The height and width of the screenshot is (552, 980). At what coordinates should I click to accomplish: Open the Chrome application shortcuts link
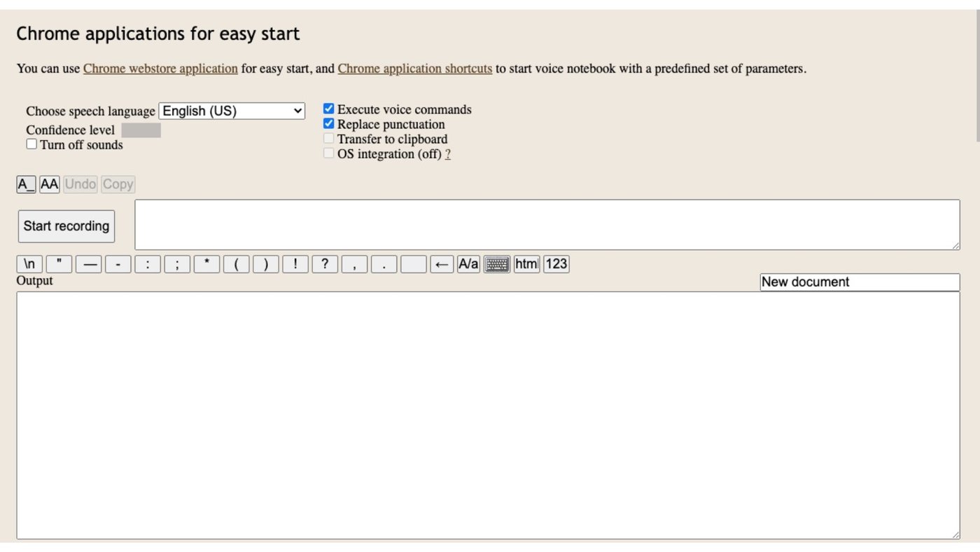point(415,68)
